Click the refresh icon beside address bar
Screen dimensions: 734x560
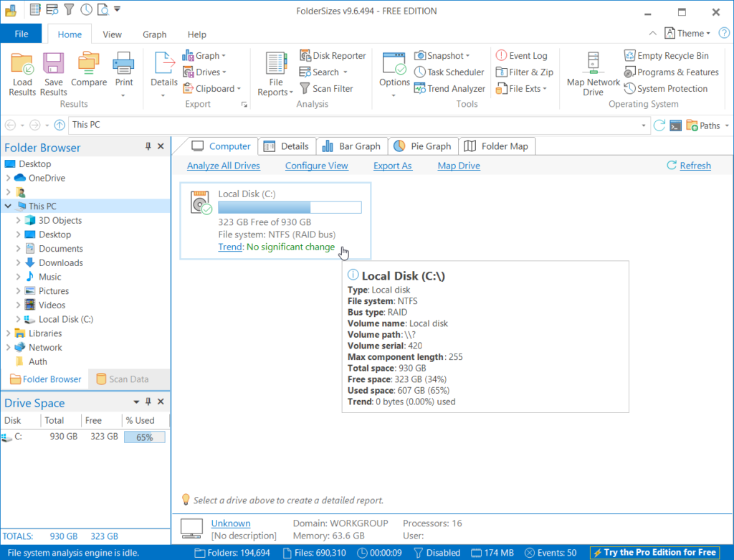(659, 125)
